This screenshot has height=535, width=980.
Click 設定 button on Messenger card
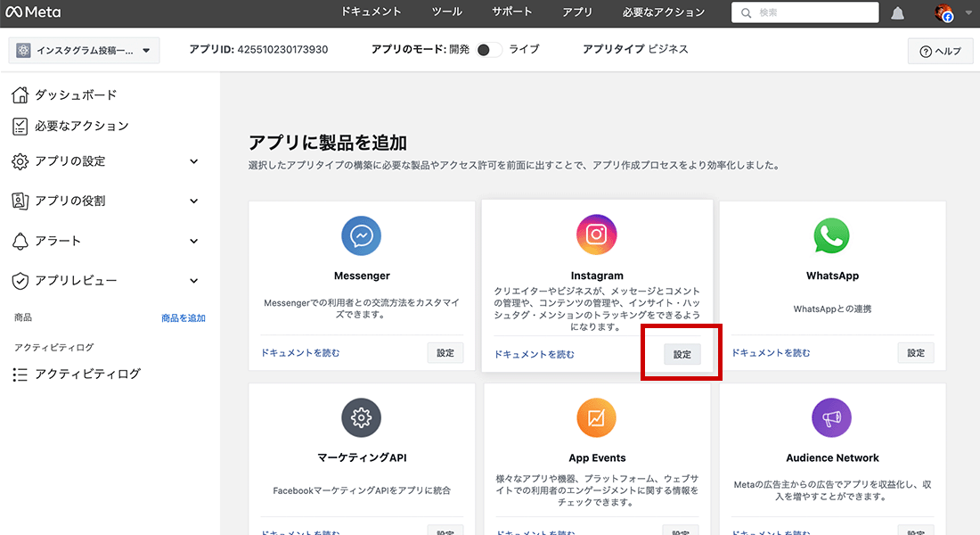pos(445,353)
